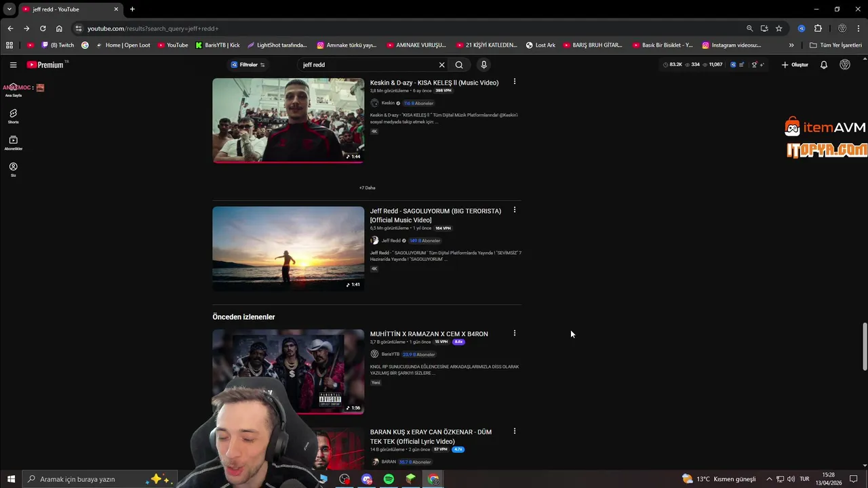Open Chrome extensions puzzle icon
Image resolution: width=868 pixels, height=488 pixels.
click(x=818, y=28)
